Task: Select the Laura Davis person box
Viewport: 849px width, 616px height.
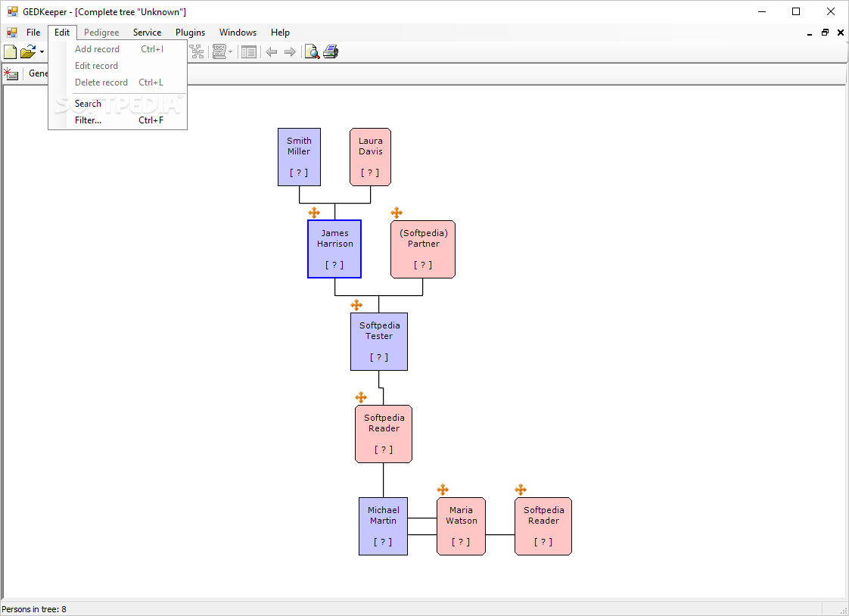Action: point(370,157)
